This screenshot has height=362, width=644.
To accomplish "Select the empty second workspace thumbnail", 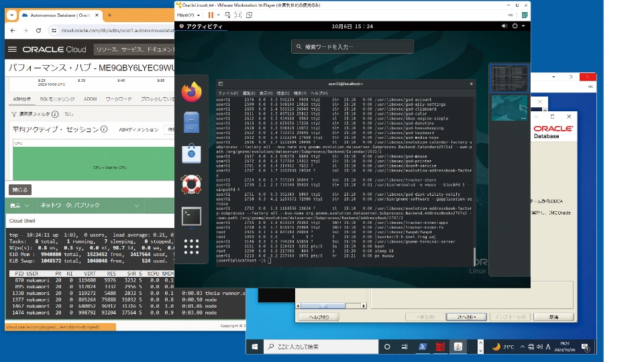I will click(x=509, y=108).
